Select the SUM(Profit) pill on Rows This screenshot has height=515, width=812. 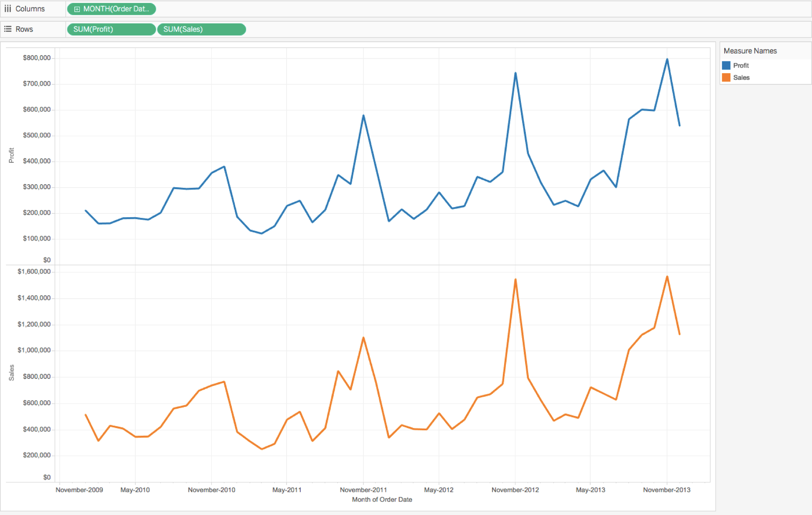111,29
